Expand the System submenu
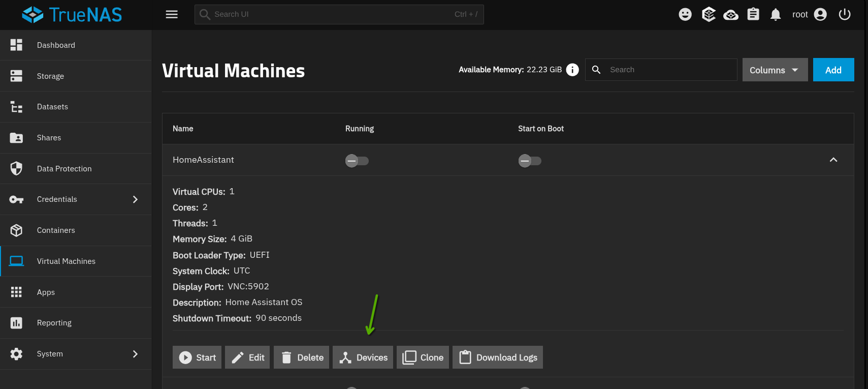The width and height of the screenshot is (868, 389). pyautogui.click(x=135, y=354)
